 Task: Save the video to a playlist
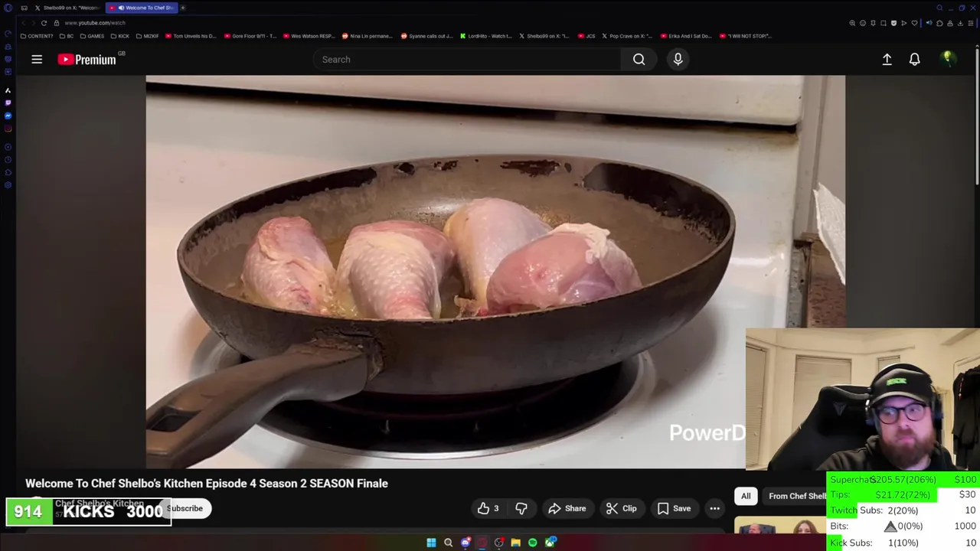pyautogui.click(x=674, y=508)
